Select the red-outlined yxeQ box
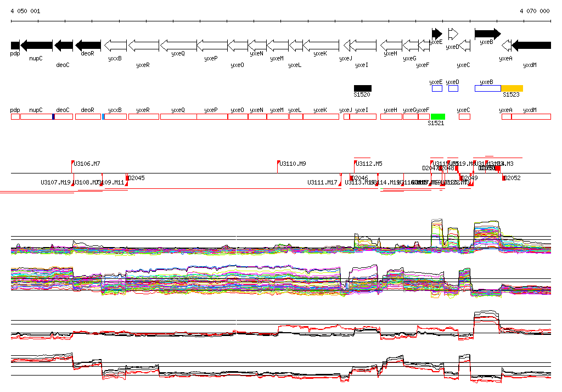 178,116
